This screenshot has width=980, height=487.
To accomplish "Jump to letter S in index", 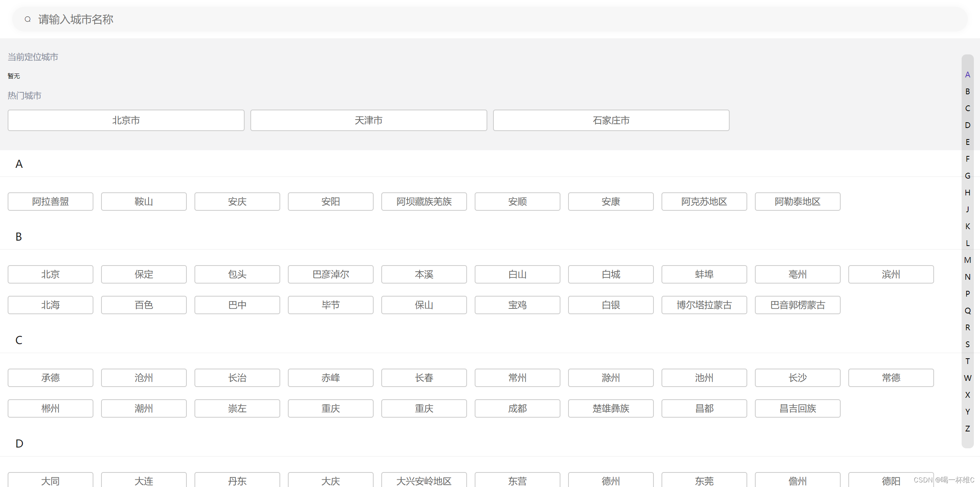I will [967, 344].
